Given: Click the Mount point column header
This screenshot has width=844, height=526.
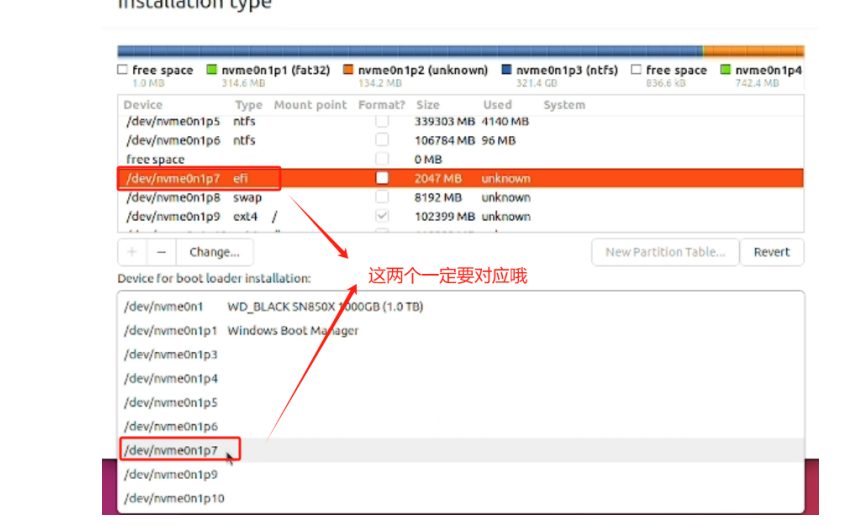Looking at the screenshot, I should (x=310, y=105).
